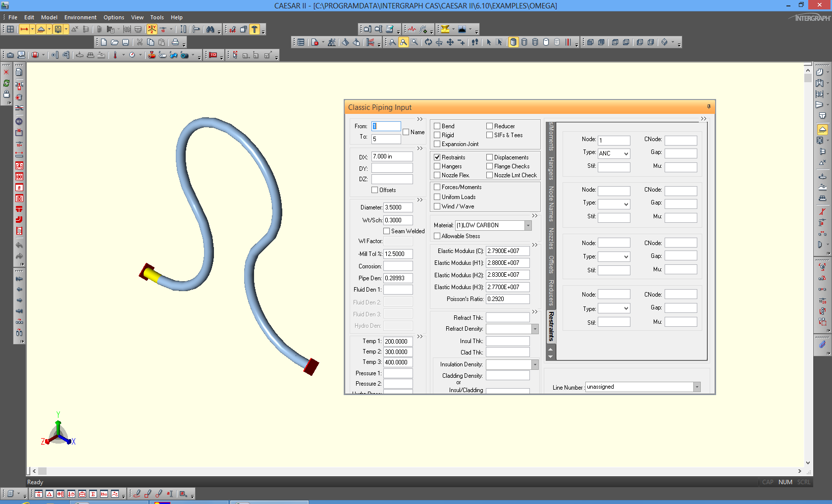This screenshot has width=832, height=504.
Task: Click the first restraint Node field
Action: tap(614, 141)
